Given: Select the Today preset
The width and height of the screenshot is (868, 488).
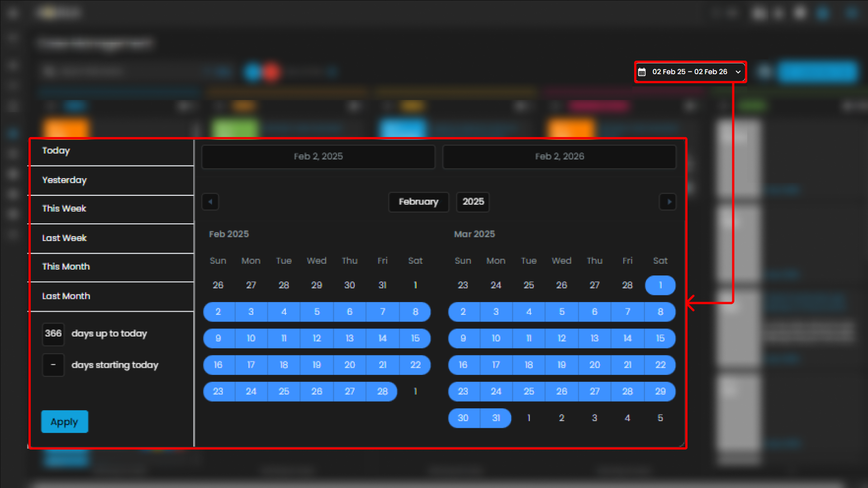Looking at the screenshot, I should [x=56, y=151].
